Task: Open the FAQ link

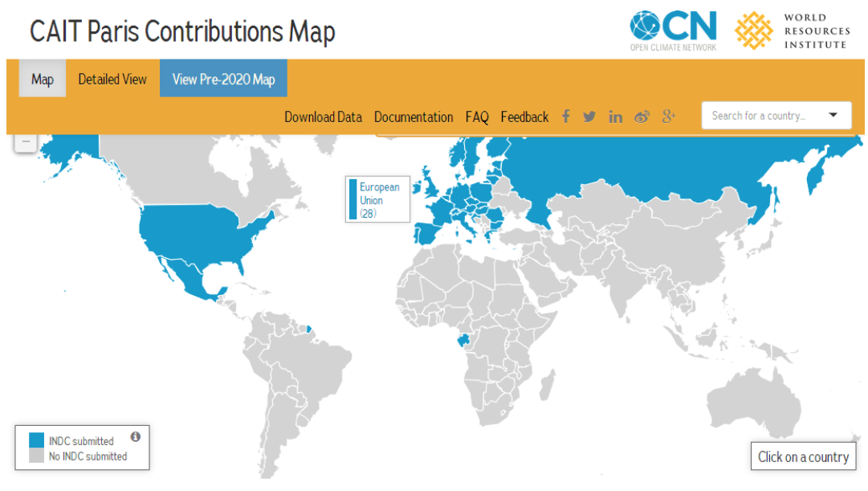Action: [x=477, y=117]
